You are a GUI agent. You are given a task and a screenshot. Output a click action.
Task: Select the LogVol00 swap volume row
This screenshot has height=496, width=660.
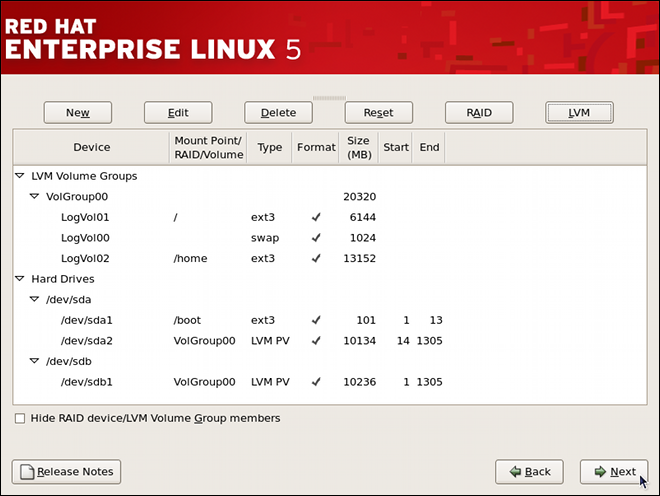pos(330,238)
